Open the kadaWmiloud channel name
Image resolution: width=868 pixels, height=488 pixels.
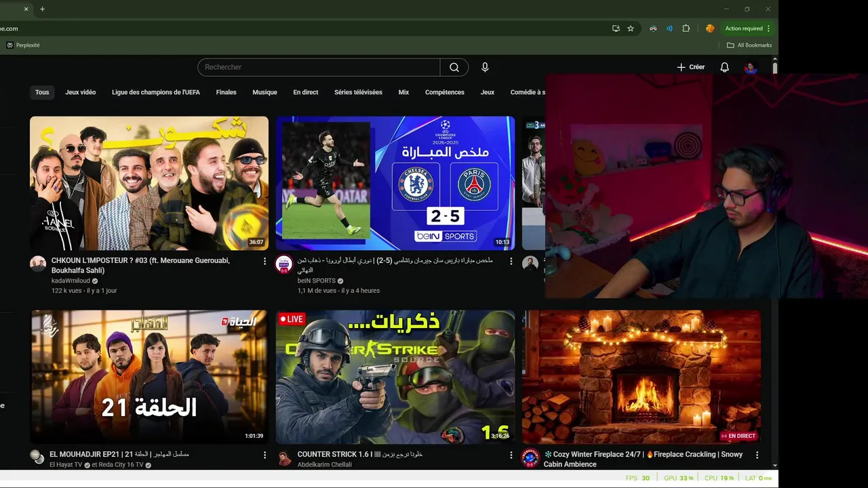point(71,281)
